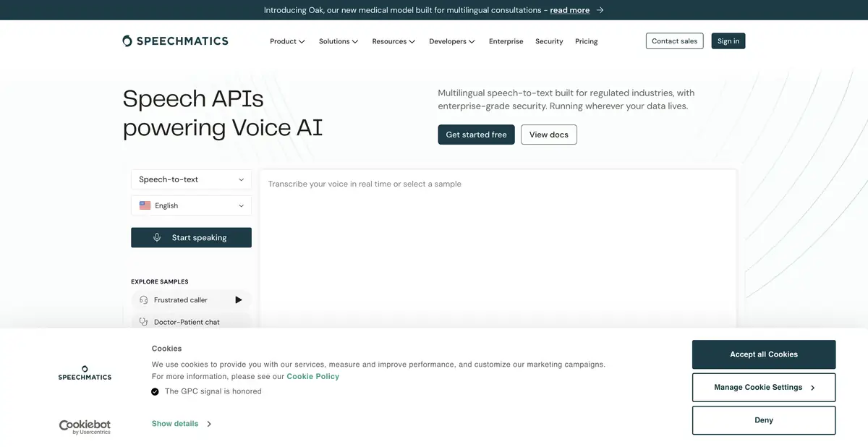Click the Contact sales button
The image size is (868, 447).
[x=674, y=41]
